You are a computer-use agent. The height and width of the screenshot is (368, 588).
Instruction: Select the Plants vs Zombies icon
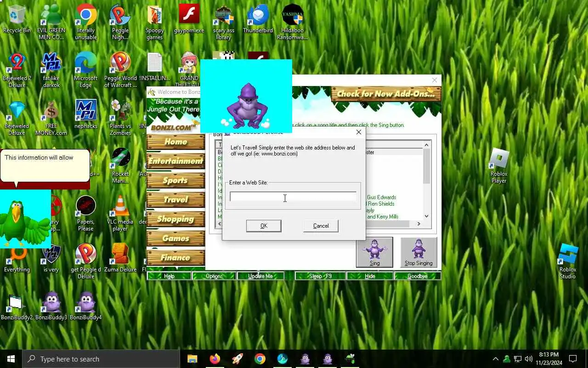[x=120, y=118]
